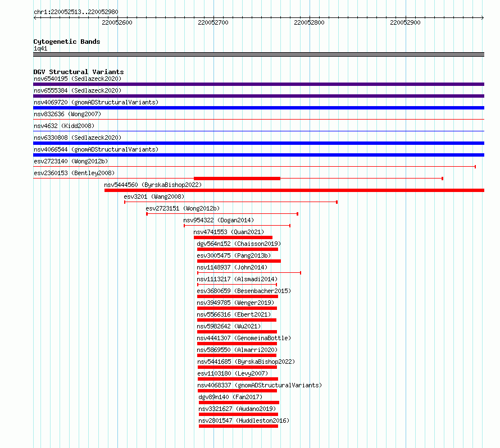This screenshot has width=500, height=448.
Task: Click the thin red line for nsv954322
Action: tap(237, 226)
